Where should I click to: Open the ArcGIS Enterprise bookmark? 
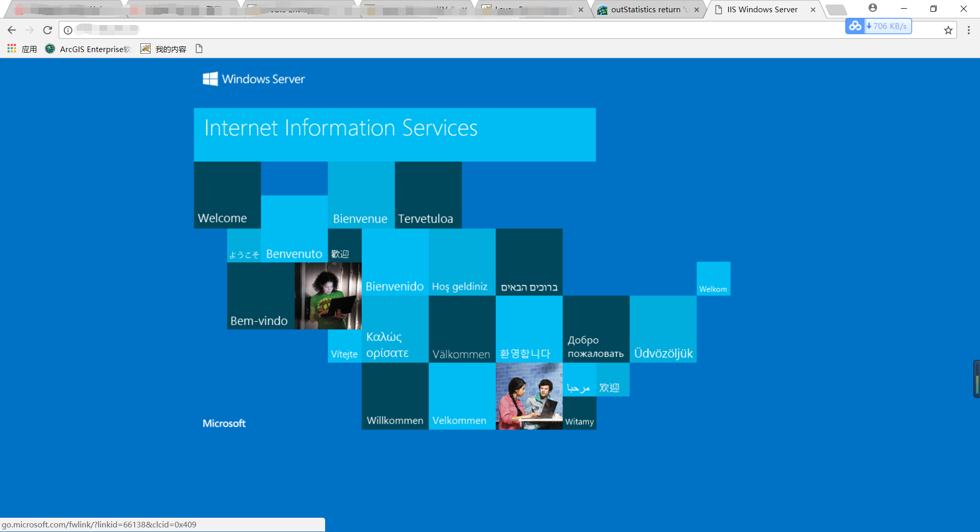[x=88, y=49]
